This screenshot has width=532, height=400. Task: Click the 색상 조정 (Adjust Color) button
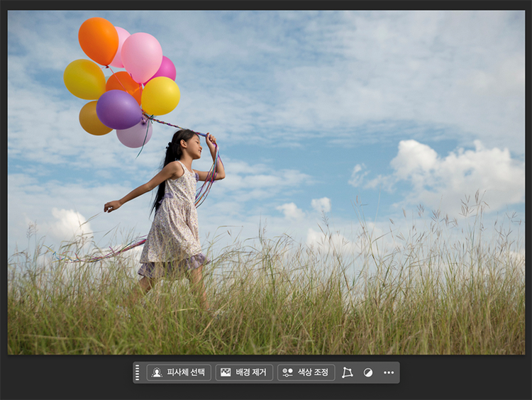pyautogui.click(x=306, y=372)
